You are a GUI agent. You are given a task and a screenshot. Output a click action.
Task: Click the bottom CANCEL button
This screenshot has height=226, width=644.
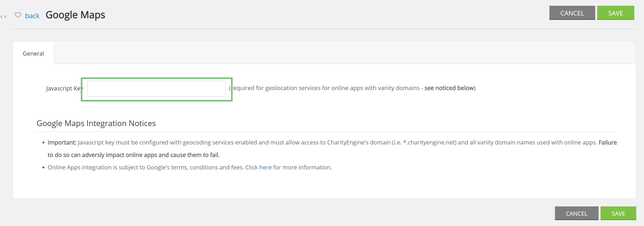click(x=576, y=214)
